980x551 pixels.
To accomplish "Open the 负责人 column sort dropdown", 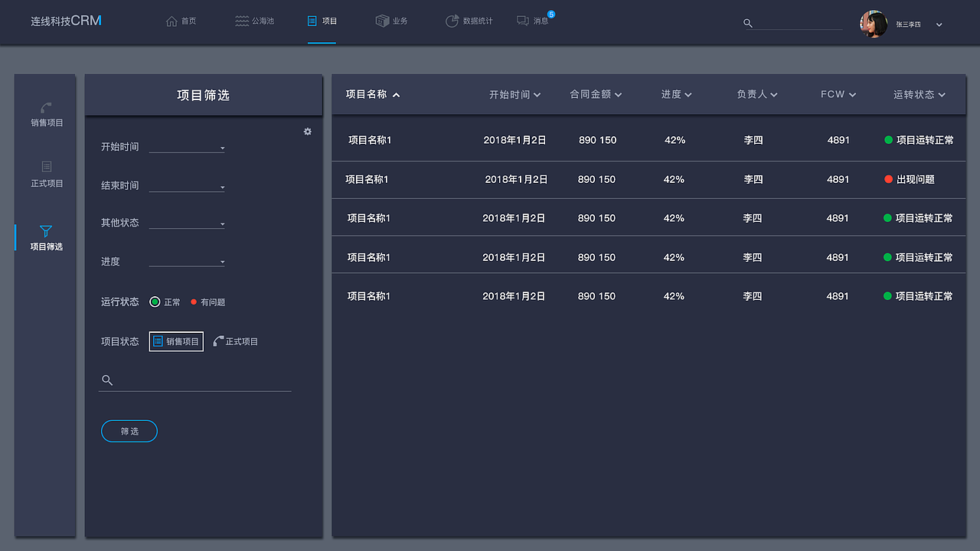I will point(757,94).
